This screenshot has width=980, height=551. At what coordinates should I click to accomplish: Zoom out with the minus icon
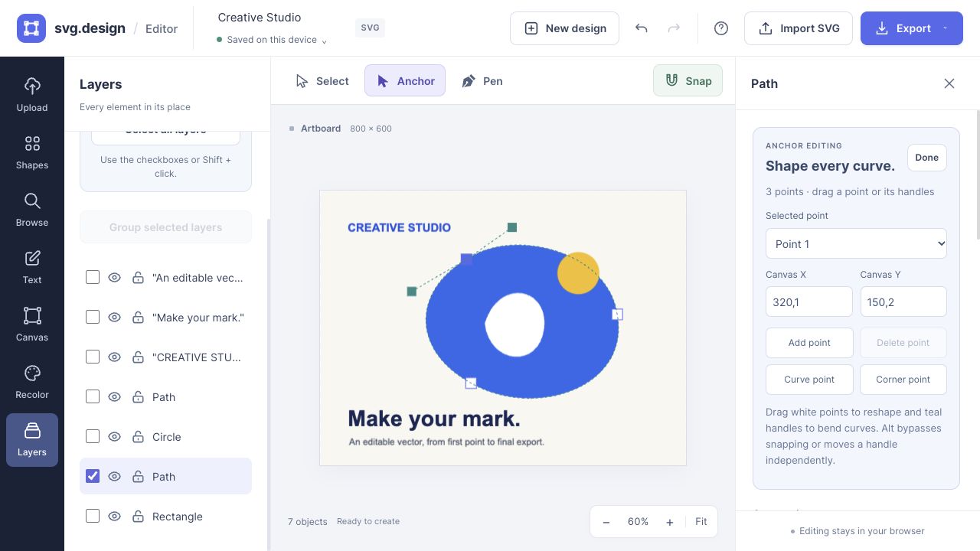(x=606, y=522)
